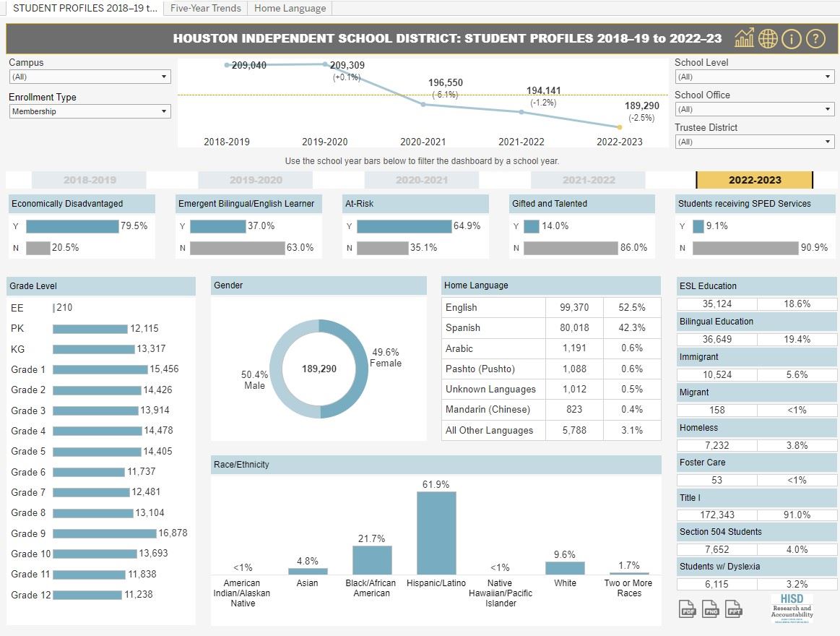The image size is (840, 636).
Task: Open the Campus dropdown
Action: (90, 77)
